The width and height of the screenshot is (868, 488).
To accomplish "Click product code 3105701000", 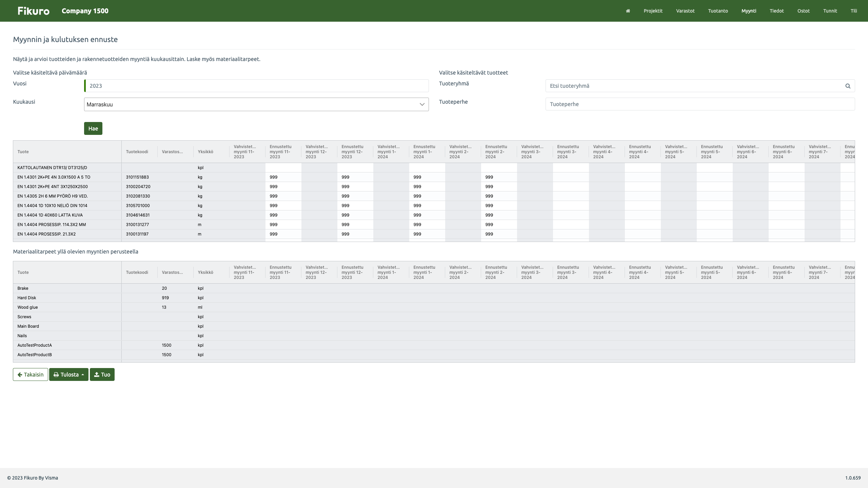I will coord(138,206).
